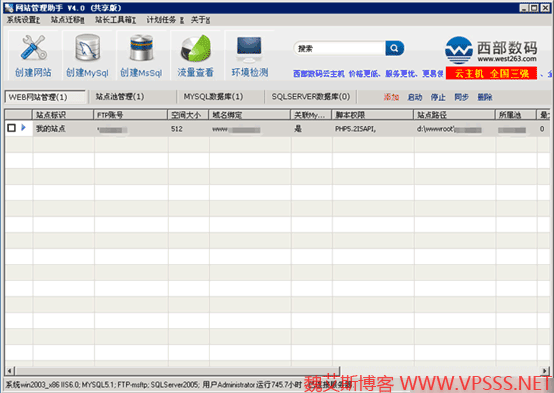Click the 同步 link
The image size is (554, 393).
pos(461,97)
